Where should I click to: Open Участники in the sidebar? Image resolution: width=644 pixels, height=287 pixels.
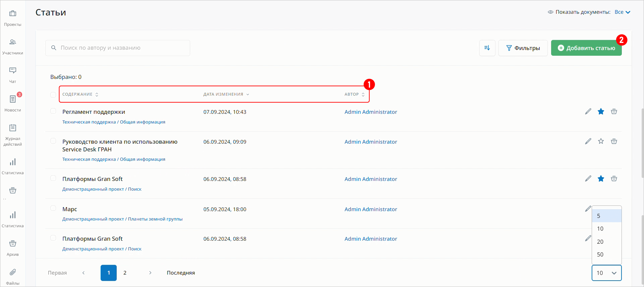(x=13, y=47)
